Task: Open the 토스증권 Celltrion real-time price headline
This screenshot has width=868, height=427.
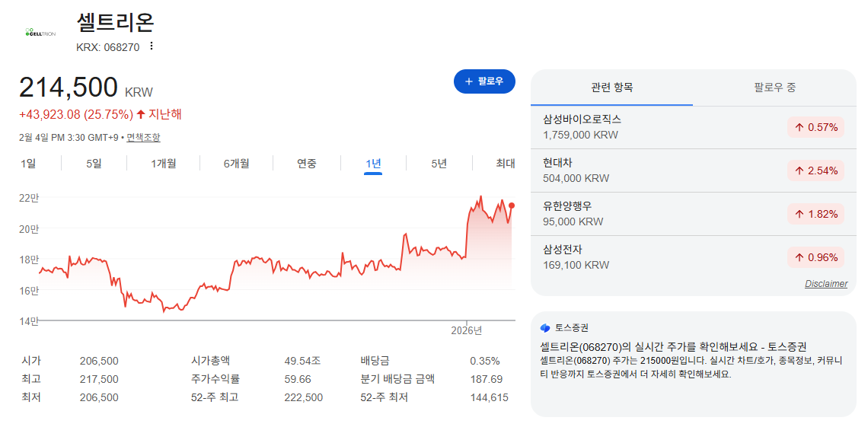Action: [674, 347]
